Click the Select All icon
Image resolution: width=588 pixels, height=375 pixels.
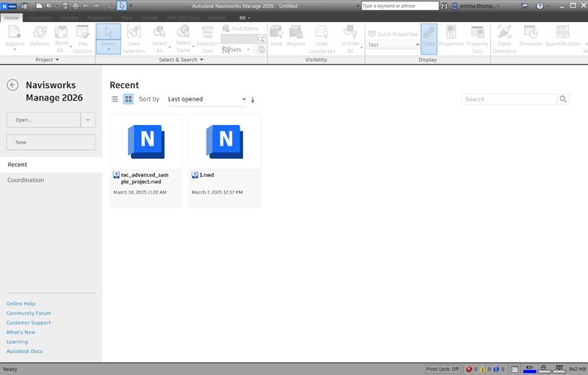pyautogui.click(x=159, y=32)
